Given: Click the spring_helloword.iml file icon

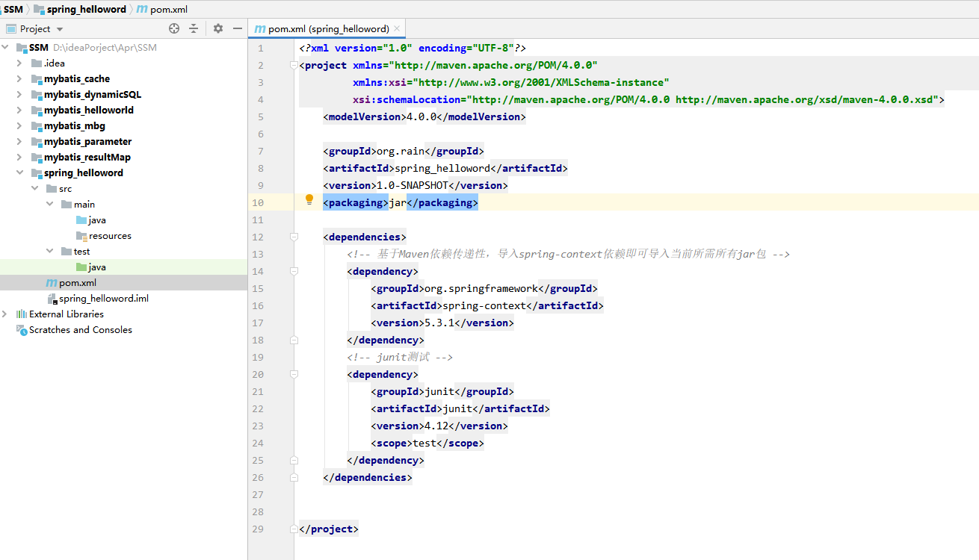Looking at the screenshot, I should pos(52,299).
